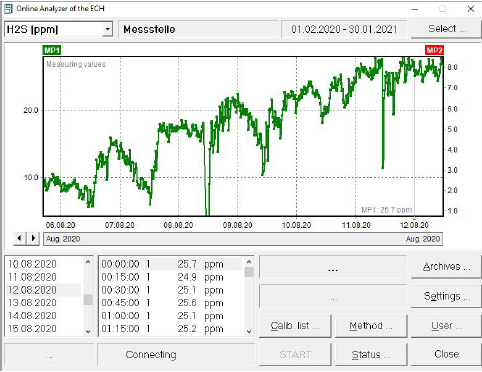This screenshot has width=482, height=372.
Task: Click the 01.02.2020 - 30.01.2021 date range field
Action: pos(344,29)
